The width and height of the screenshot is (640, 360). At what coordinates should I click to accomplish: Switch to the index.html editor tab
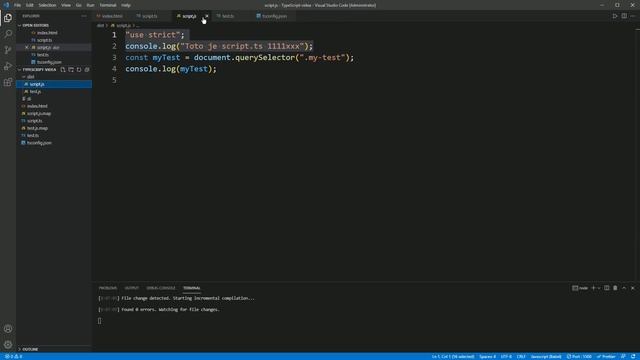[x=110, y=16]
